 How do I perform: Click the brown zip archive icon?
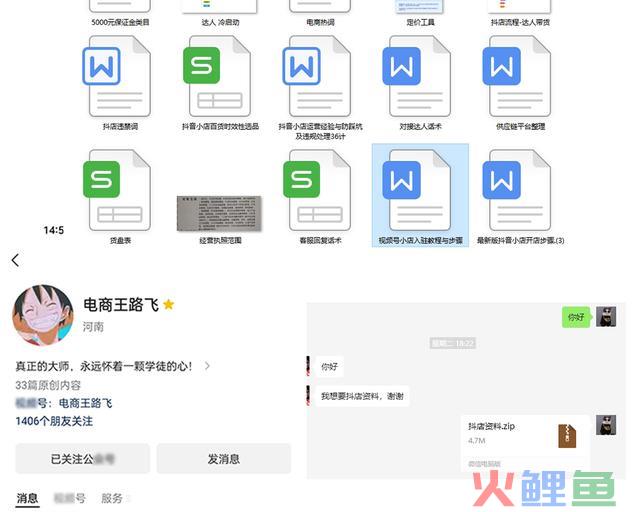[567, 436]
